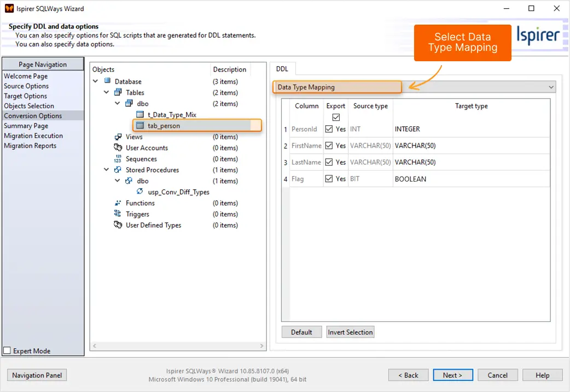The image size is (570, 392).
Task: Click the t_Data_Type_Mix table icon
Action: [x=140, y=114]
